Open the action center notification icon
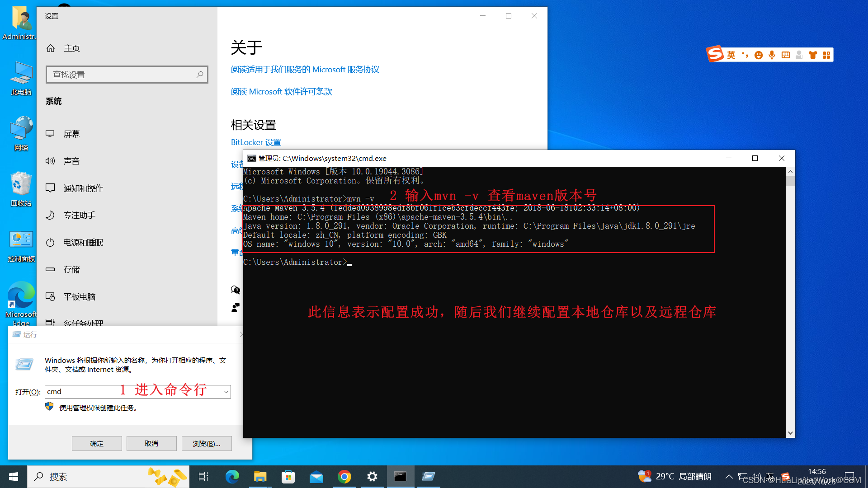The width and height of the screenshot is (868, 488). click(850, 477)
